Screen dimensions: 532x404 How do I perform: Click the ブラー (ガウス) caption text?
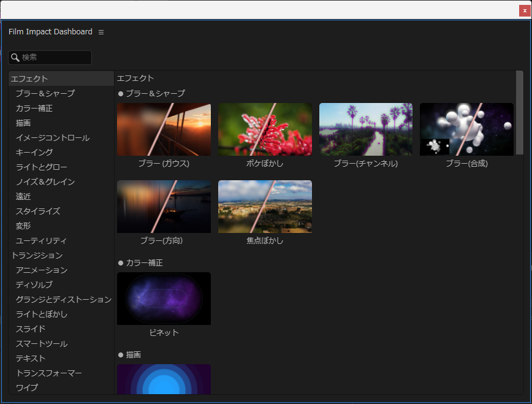[x=164, y=164]
